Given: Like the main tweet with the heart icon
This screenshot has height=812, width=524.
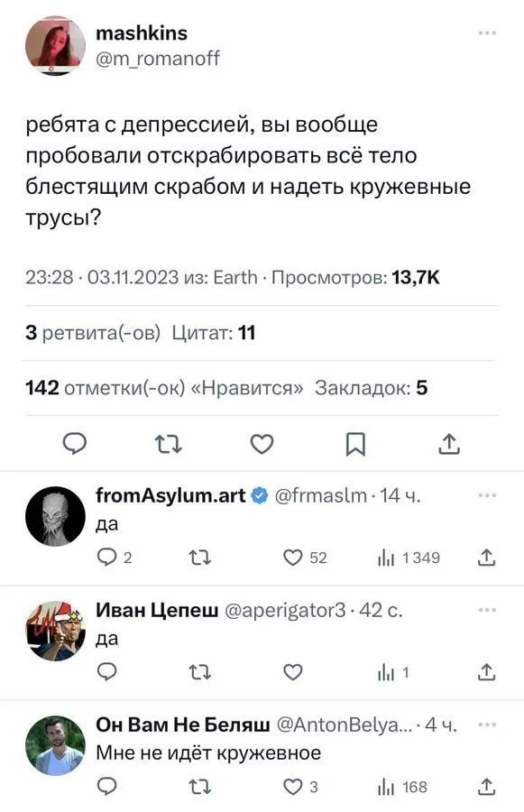Looking at the screenshot, I should pyautogui.click(x=262, y=443).
